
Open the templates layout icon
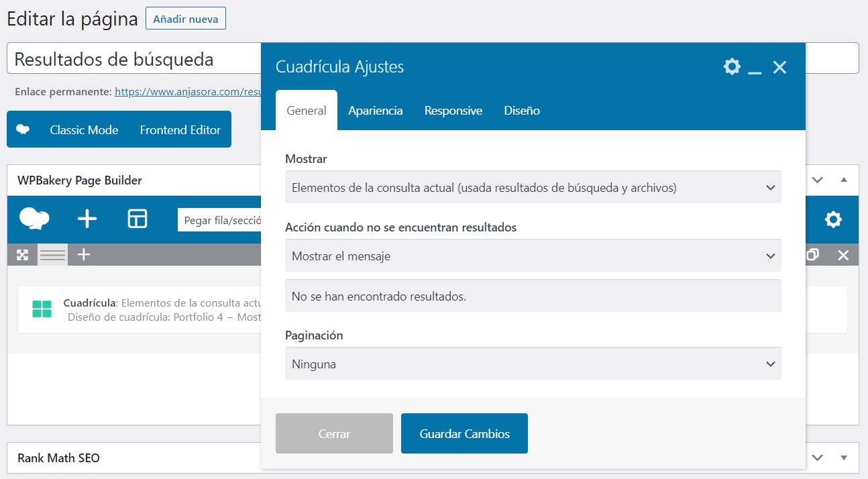pyautogui.click(x=138, y=219)
